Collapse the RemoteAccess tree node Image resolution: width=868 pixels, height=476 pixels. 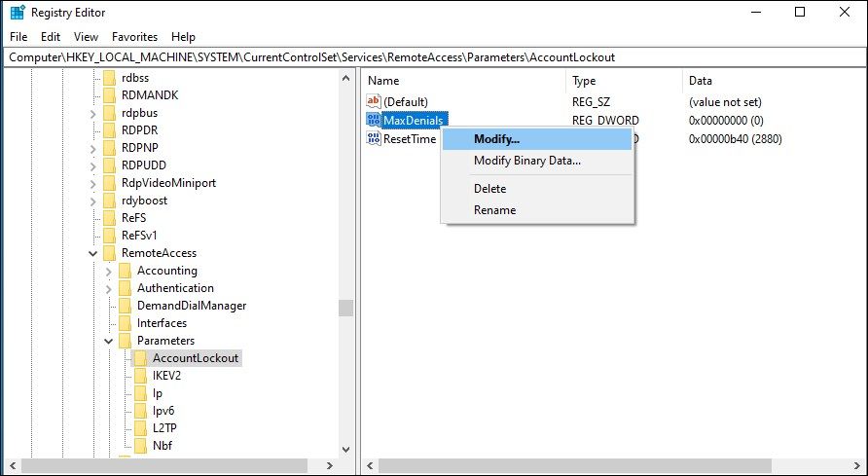tap(93, 253)
